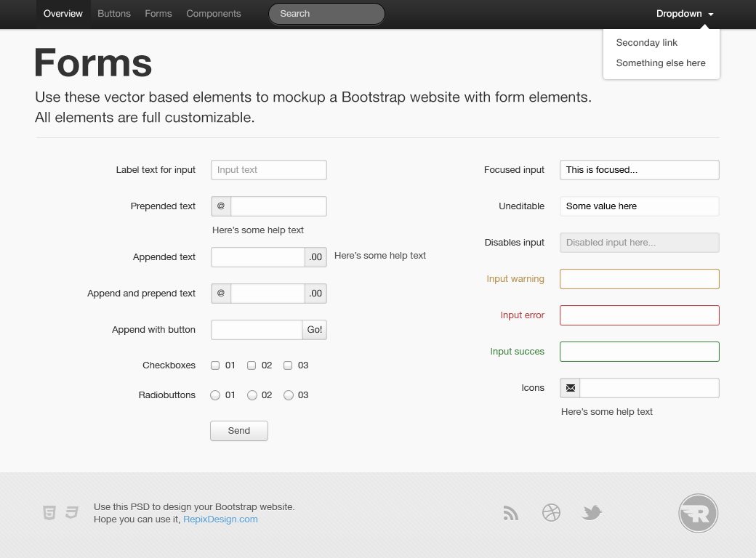Screen dimensions: 756x558
Task: Click the HTML5 shield icon in footer
Action: (49, 513)
